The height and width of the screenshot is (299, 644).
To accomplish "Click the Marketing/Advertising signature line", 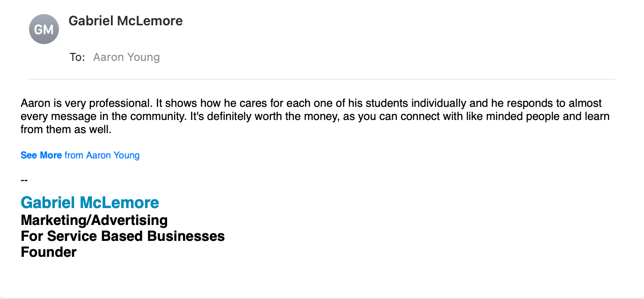I will pos(94,220).
